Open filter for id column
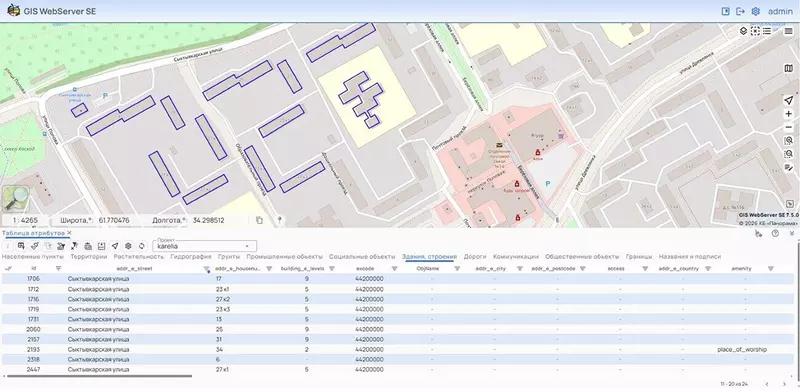The width and height of the screenshot is (800, 392). pos(58,268)
